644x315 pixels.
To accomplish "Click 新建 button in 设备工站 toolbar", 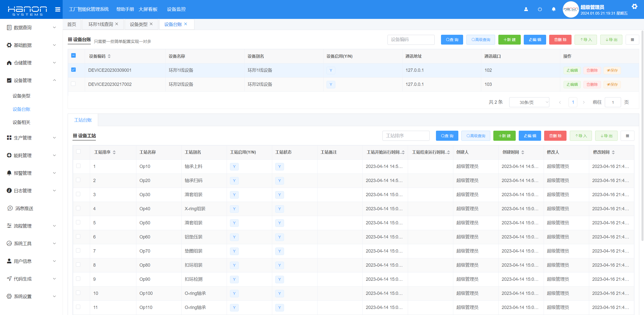I will click(x=504, y=136).
